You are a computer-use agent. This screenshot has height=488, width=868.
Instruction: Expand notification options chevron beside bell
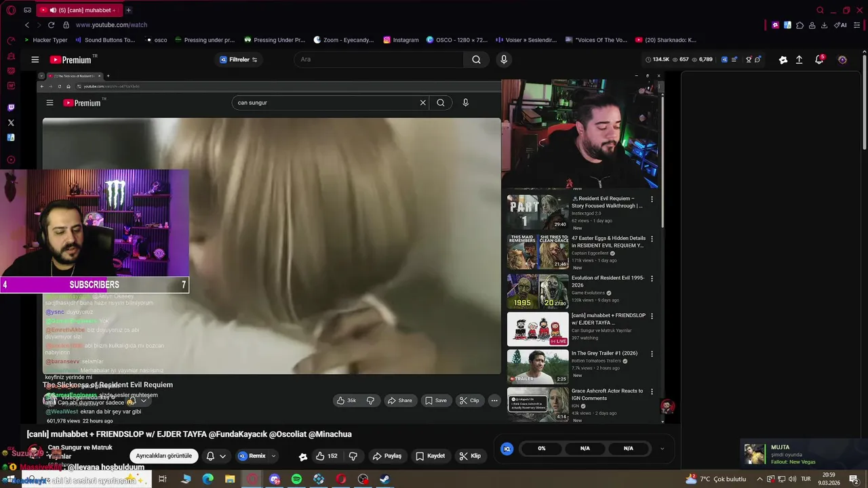point(222,456)
